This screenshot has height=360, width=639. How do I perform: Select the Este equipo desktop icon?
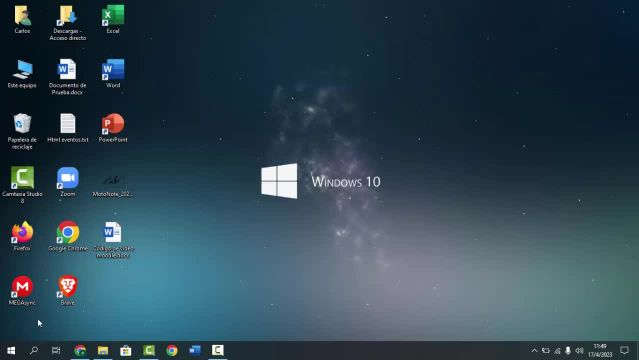(x=22, y=73)
